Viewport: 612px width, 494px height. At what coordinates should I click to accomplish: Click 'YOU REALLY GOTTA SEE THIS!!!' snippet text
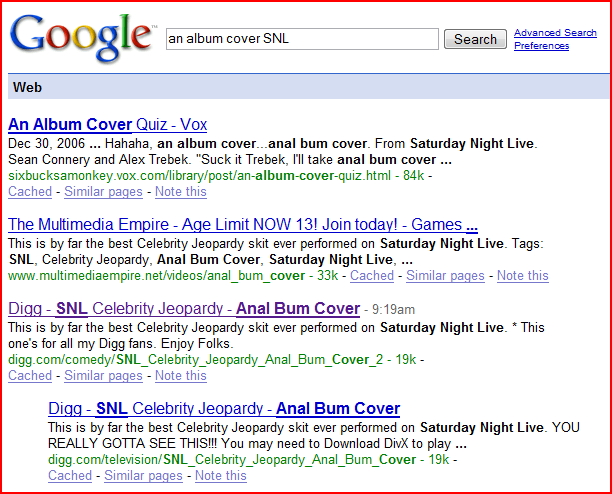click(x=314, y=435)
